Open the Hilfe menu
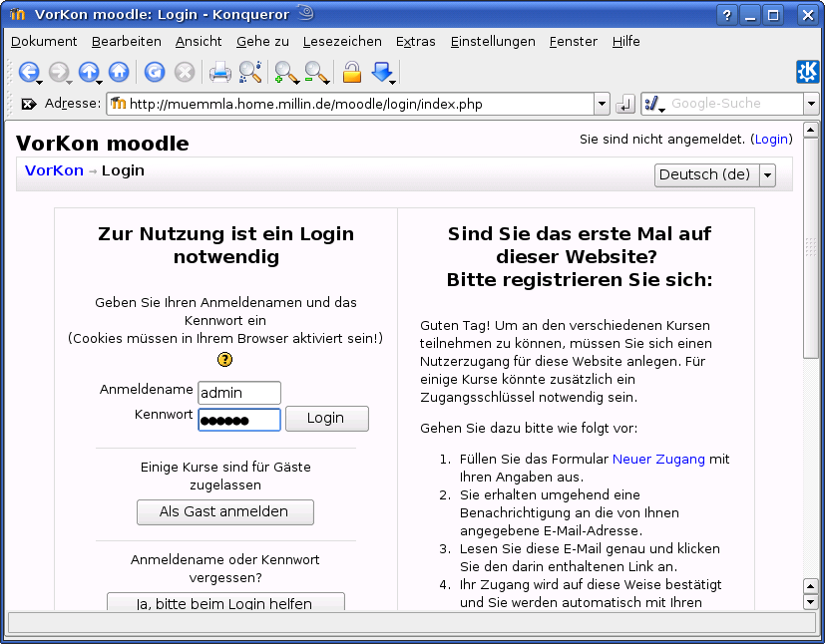This screenshot has width=825, height=644. 626,42
